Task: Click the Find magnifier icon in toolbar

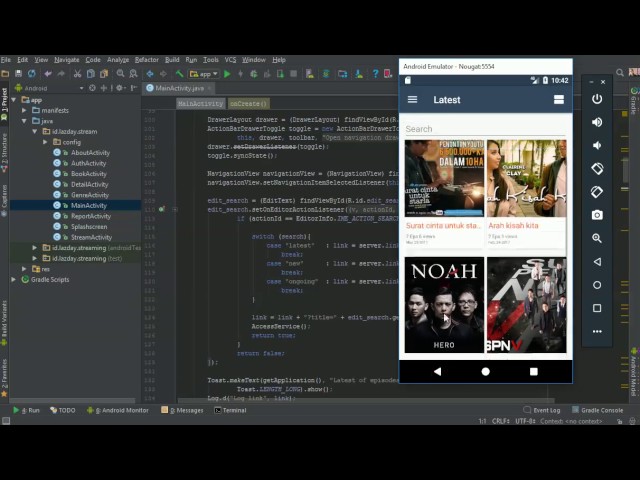Action: [x=120, y=74]
